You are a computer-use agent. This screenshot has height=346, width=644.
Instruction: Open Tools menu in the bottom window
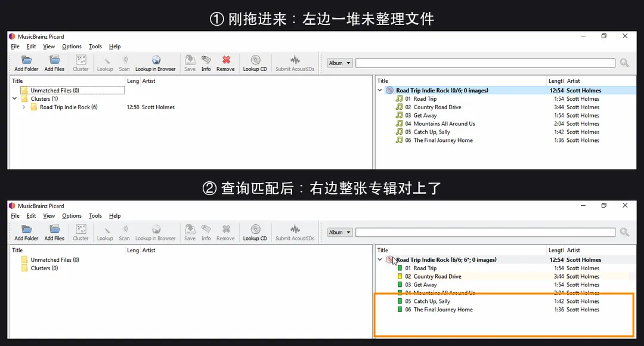95,216
